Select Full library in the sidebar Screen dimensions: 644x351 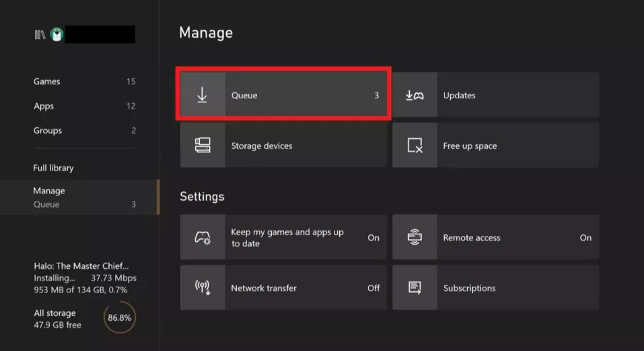coord(53,168)
